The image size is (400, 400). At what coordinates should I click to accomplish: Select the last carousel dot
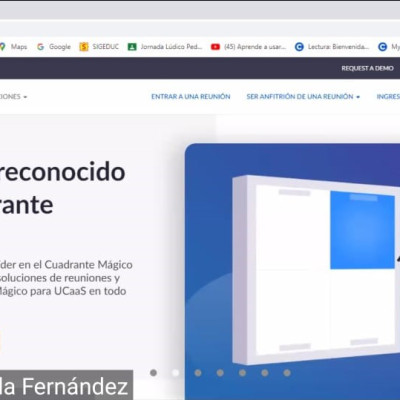coord(287,373)
